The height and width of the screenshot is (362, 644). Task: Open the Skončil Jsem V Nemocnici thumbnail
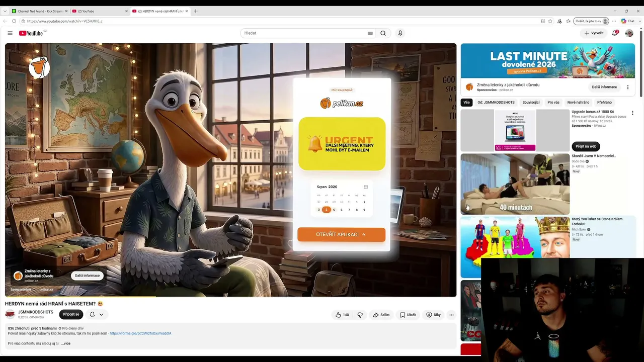coord(515,184)
